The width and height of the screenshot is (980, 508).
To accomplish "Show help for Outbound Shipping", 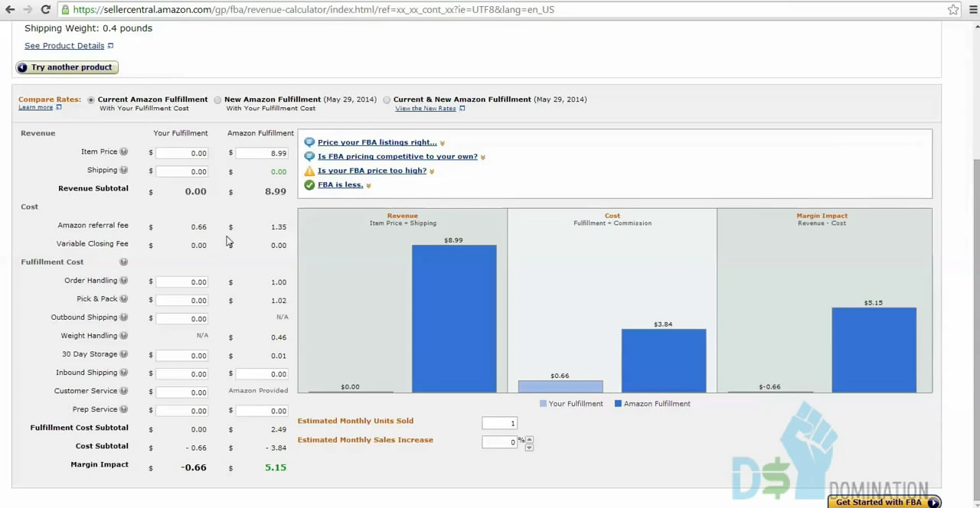I will click(x=124, y=317).
